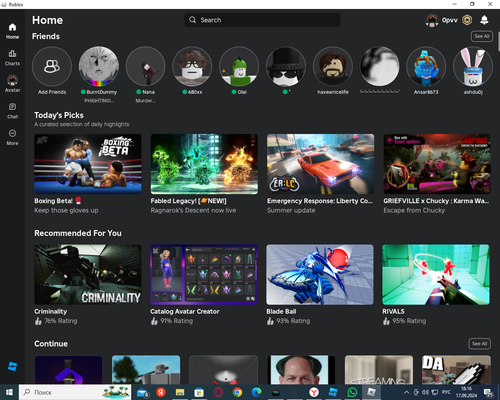
Task: Click 'Ragnarok's Descent now live' subtitle
Action: pyautogui.click(x=193, y=210)
